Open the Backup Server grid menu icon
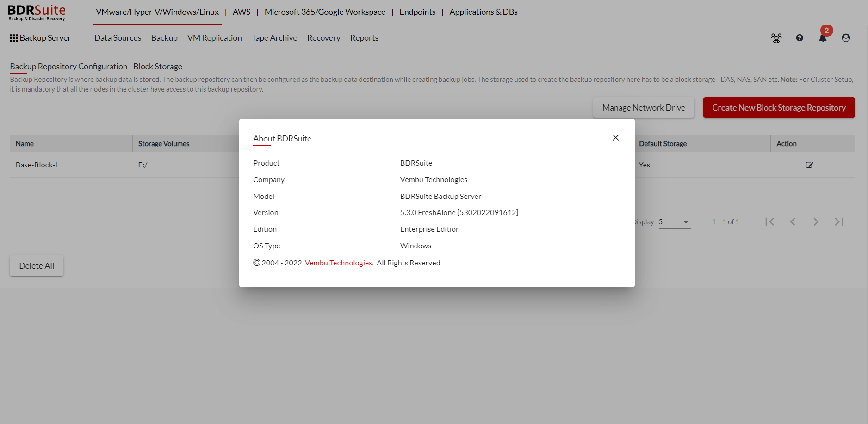The image size is (868, 424). point(14,38)
